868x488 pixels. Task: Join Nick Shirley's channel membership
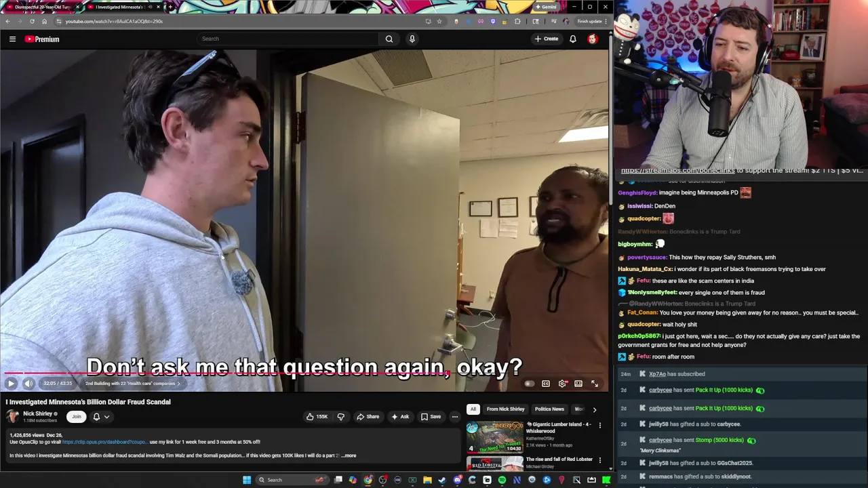[x=77, y=417]
